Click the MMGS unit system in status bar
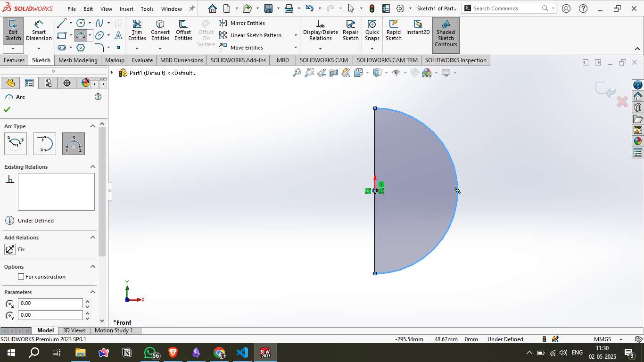The height and width of the screenshot is (362, 644). (x=603, y=339)
